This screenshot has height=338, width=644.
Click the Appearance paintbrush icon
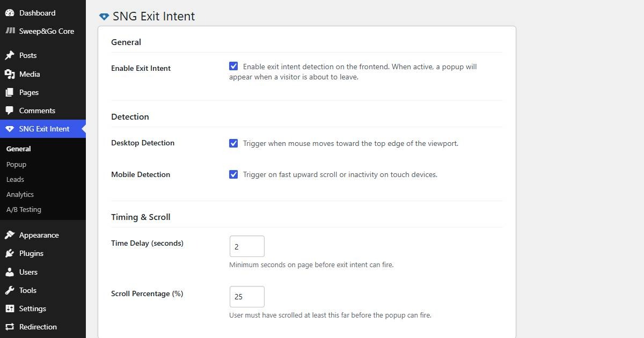point(10,235)
